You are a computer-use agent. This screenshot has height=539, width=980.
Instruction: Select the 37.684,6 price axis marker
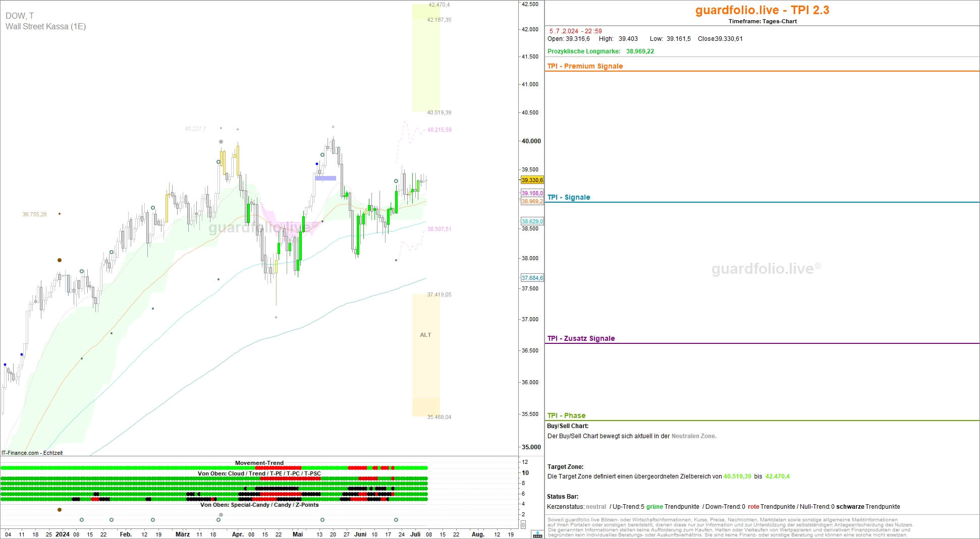pos(532,278)
